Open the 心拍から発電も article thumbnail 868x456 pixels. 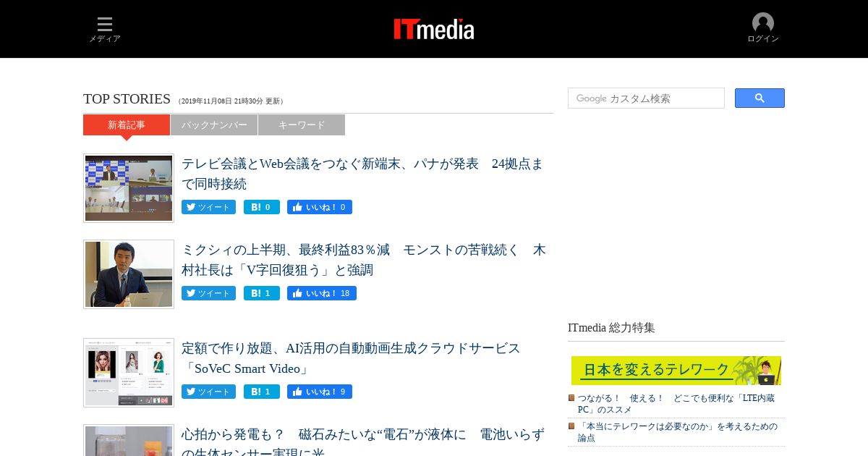[129, 440]
